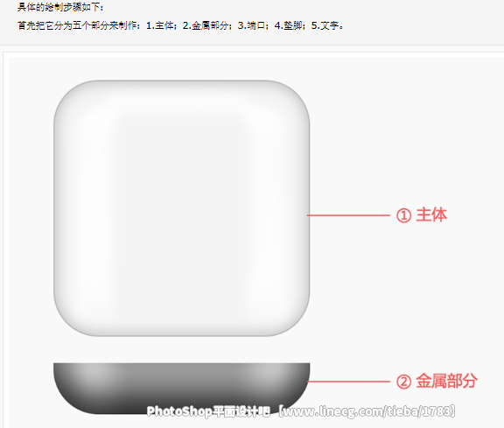
Task: Click the circled number ② beside 金属部分
Action: 403,382
